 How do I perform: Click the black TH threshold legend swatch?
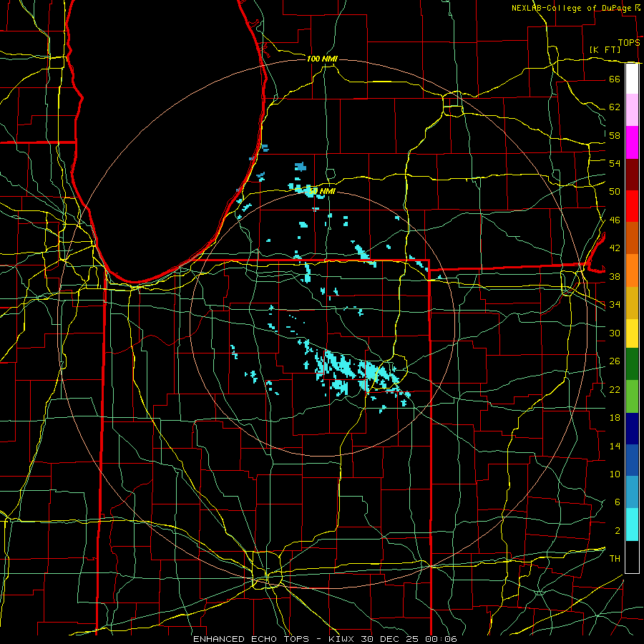(x=632, y=557)
